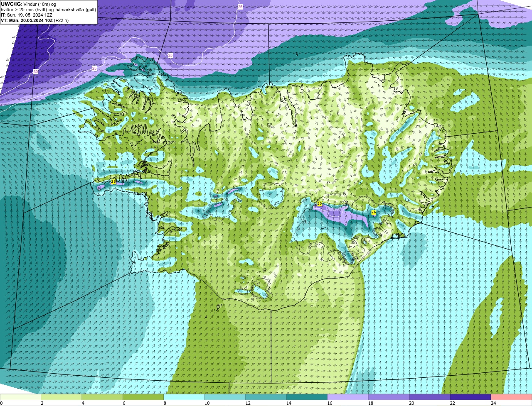Click the olive green 6–8 m/s legend swatch
The width and height of the screenshot is (532, 406).
(143, 397)
